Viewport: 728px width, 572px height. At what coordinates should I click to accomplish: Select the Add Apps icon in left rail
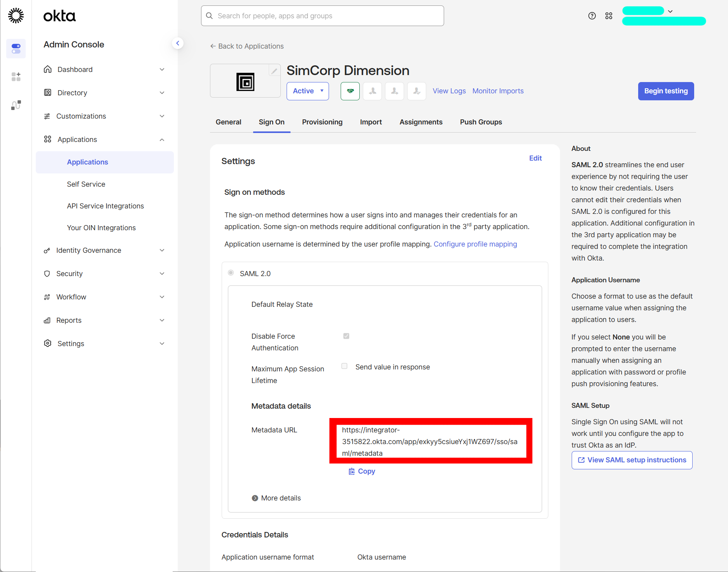[16, 77]
